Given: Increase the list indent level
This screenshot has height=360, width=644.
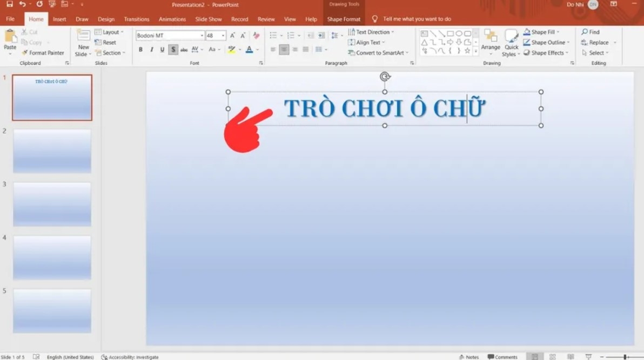Looking at the screenshot, I should click(321, 36).
